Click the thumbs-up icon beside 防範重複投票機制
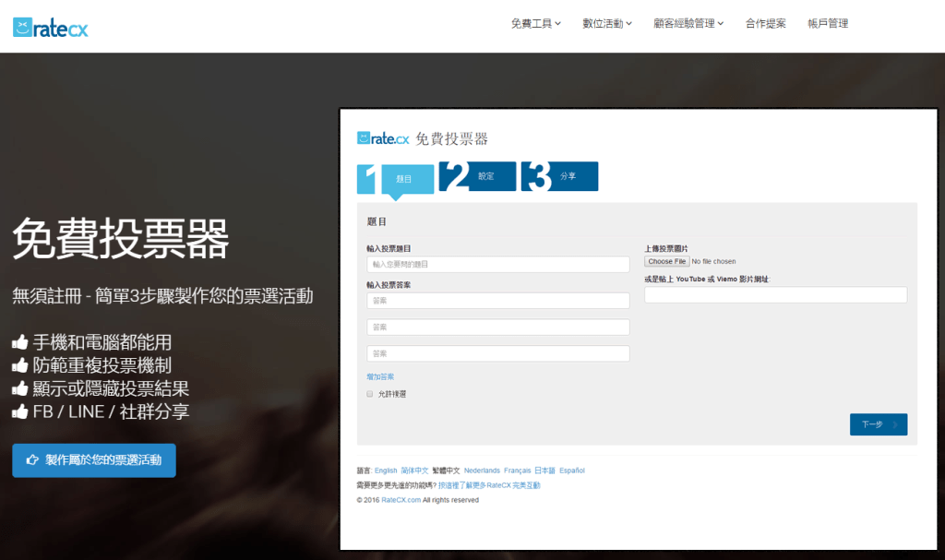Viewport: 945px width, 560px height. click(x=20, y=365)
